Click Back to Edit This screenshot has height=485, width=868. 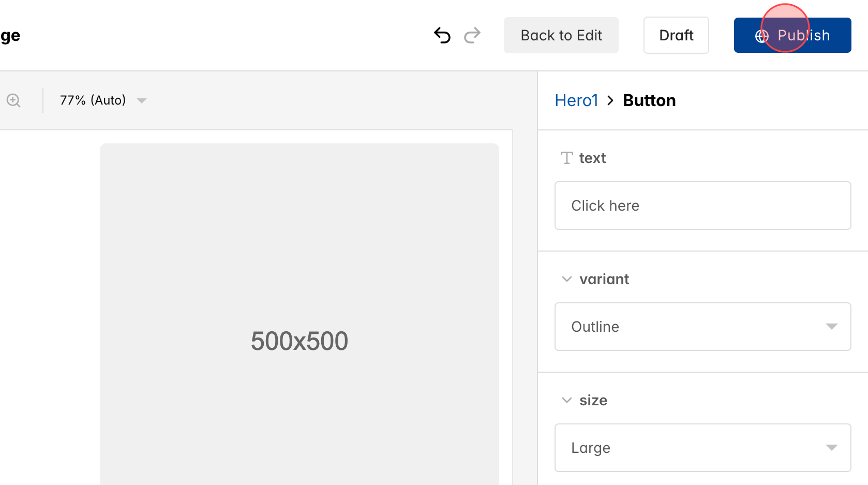pos(561,35)
